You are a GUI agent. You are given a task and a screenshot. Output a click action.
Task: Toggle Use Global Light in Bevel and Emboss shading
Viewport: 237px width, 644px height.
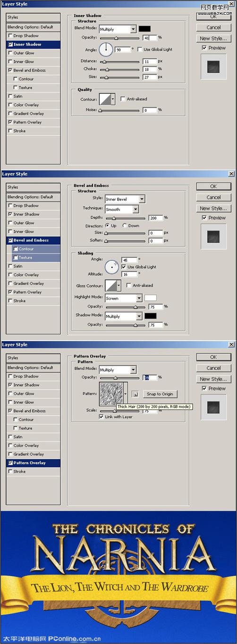124,267
